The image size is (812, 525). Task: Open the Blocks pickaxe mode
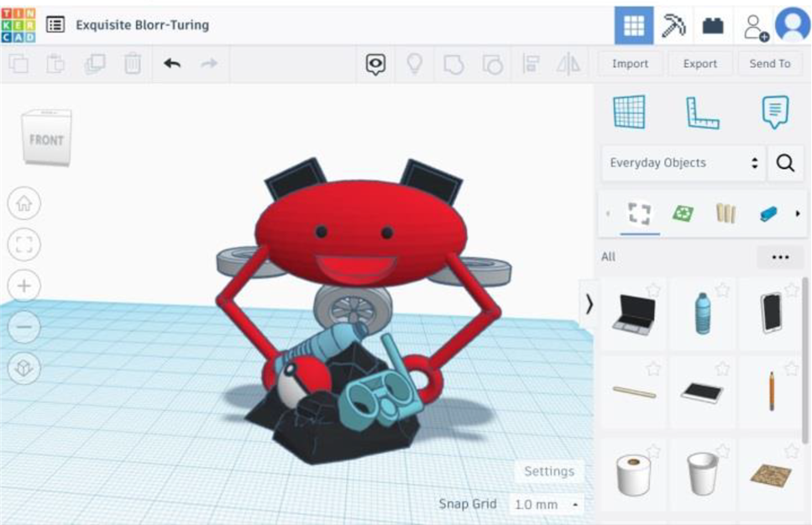pos(673,25)
